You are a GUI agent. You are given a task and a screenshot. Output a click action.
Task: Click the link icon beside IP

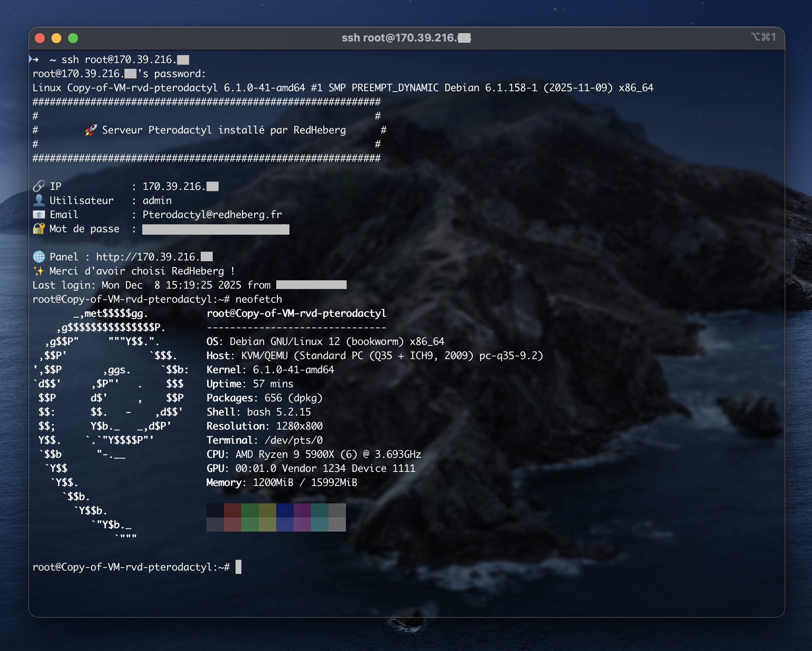pyautogui.click(x=39, y=186)
